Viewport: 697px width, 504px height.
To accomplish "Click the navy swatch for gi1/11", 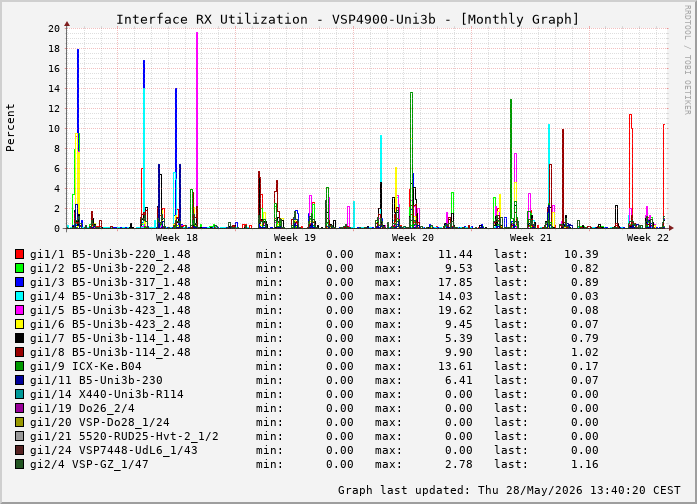I will click(19, 380).
